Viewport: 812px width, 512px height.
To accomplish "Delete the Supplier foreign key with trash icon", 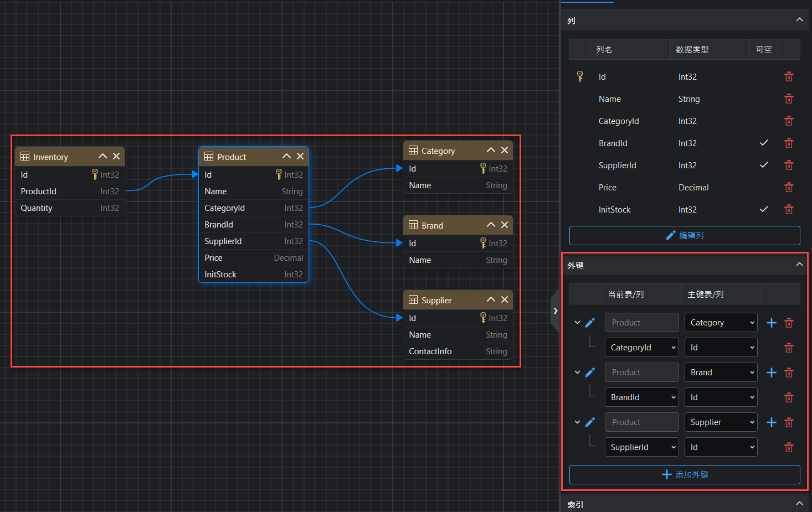I will [789, 422].
